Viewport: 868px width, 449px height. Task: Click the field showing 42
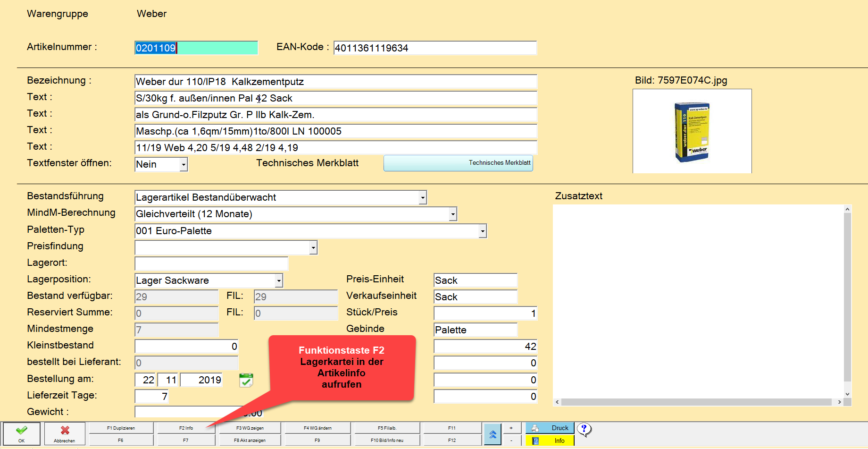click(485, 346)
